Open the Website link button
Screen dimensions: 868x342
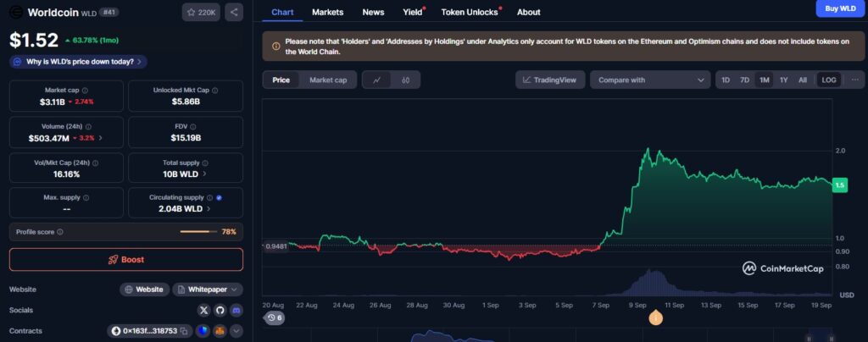(x=145, y=289)
